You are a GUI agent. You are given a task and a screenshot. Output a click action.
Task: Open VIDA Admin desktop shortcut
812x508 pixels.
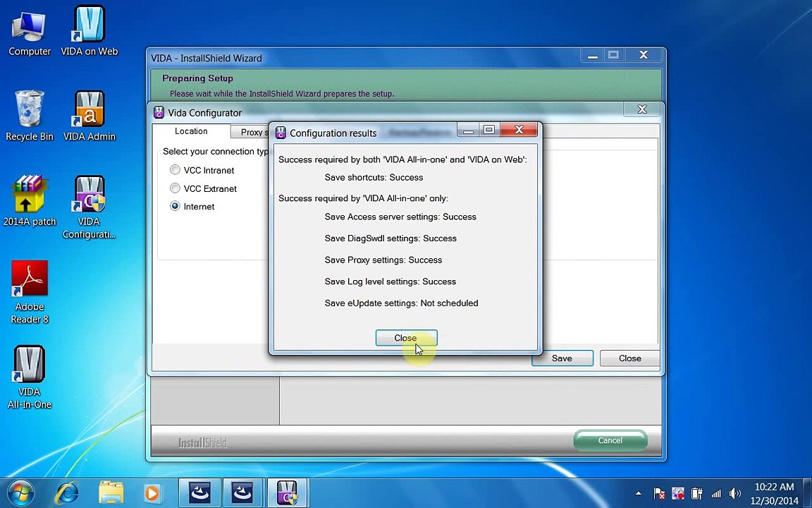[89, 116]
